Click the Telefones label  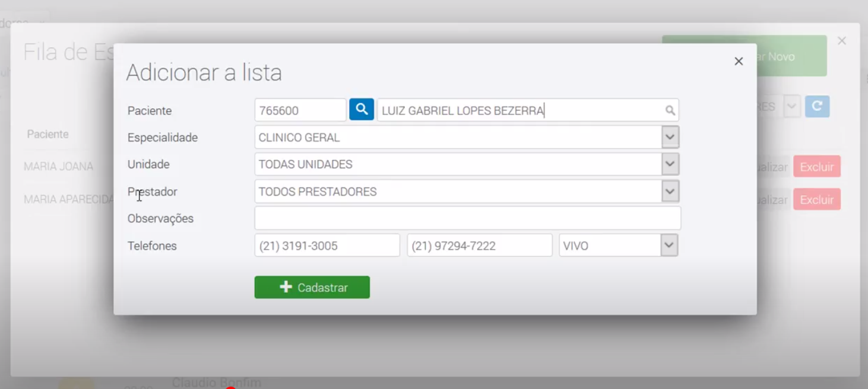[152, 245]
